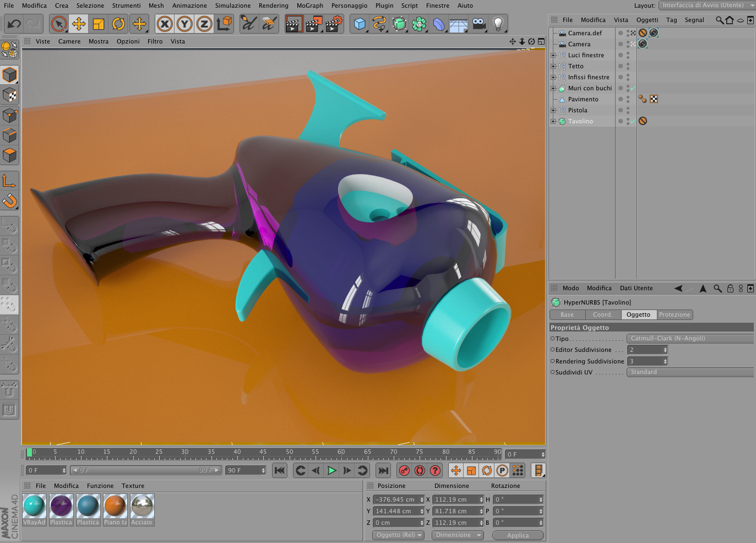Viewport: 756px width, 543px height.
Task: Add a light object with bulb icon
Action: pos(498,24)
